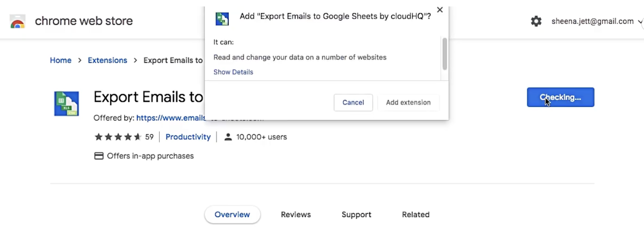
Task: Open the Productivity category link
Action: 188,137
